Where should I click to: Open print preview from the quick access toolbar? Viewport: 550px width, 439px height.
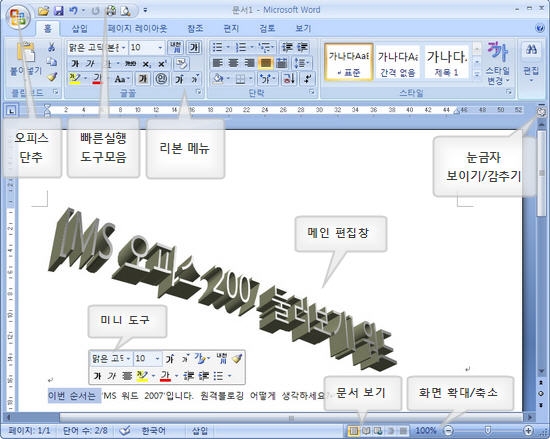[125, 11]
